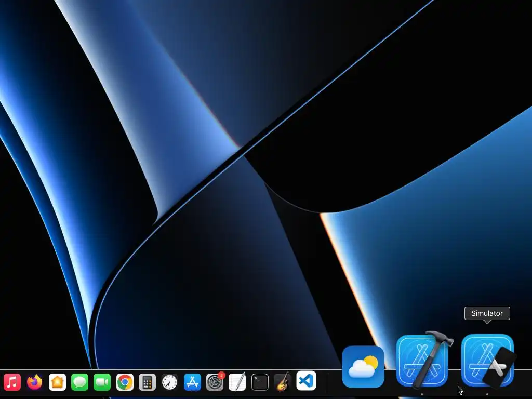Open the Home app icon
This screenshot has width=532, height=399.
[x=57, y=382]
